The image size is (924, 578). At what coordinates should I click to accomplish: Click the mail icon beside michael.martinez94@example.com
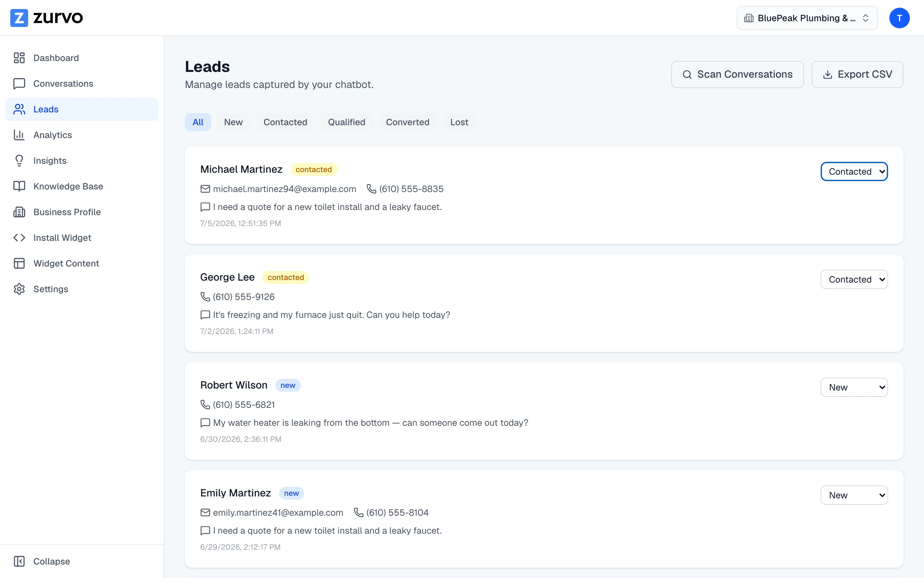coord(205,189)
